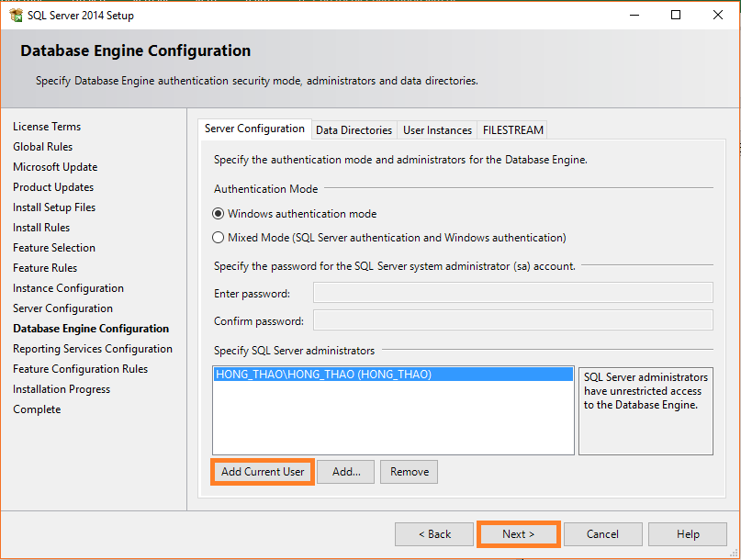Click Server Configuration step in sidebar
Viewport: 741px width, 560px height.
pyautogui.click(x=62, y=308)
